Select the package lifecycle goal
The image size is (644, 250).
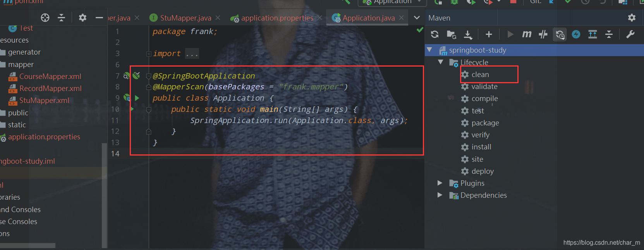(485, 123)
